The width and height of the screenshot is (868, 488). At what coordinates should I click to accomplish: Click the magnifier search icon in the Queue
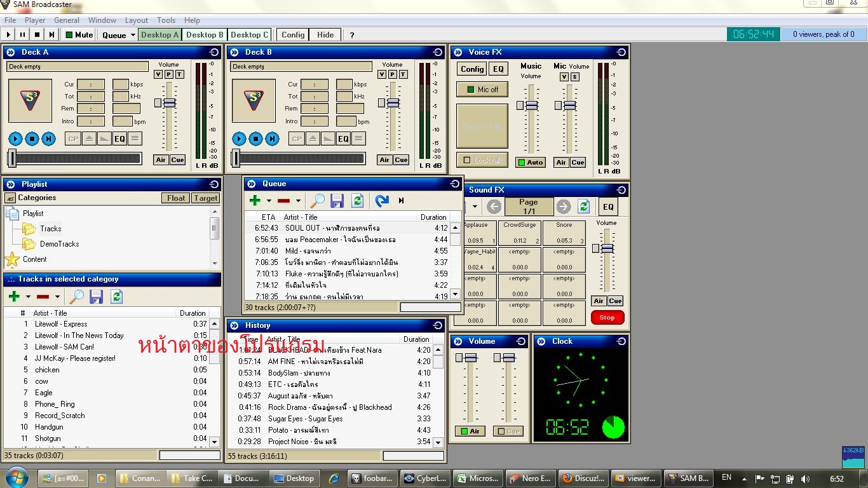pos(317,201)
